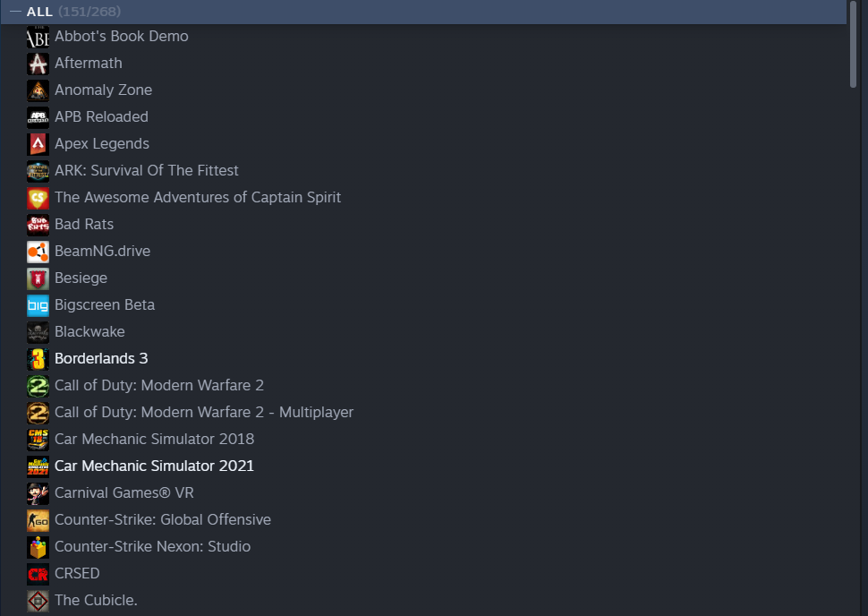Click the Counter-Strike: Global Offensive icon

pos(38,519)
